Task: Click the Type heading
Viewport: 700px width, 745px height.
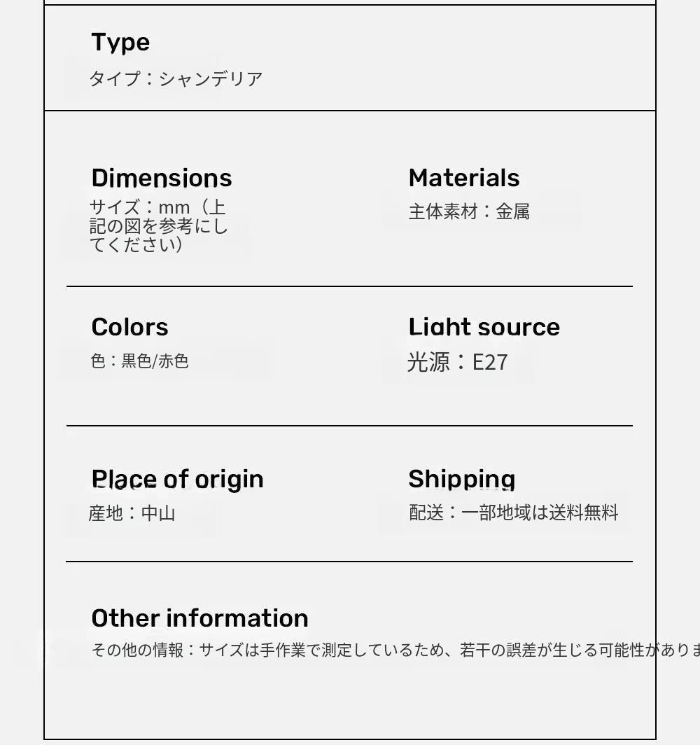Action: (x=120, y=43)
